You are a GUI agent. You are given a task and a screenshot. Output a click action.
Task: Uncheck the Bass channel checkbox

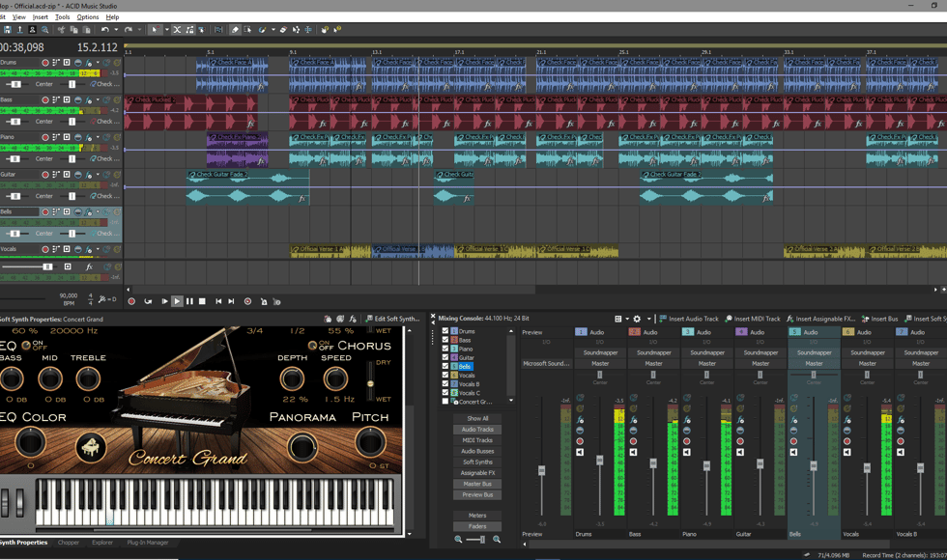[445, 340]
